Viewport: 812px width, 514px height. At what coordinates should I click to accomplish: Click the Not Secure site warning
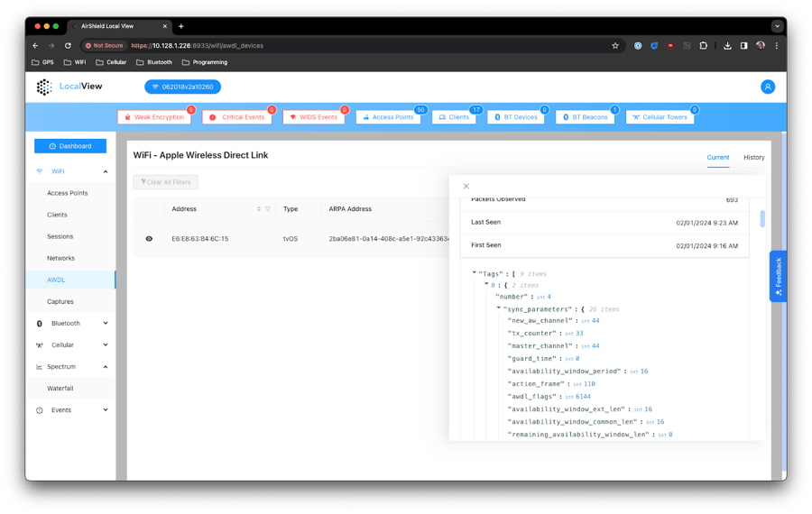coord(104,46)
